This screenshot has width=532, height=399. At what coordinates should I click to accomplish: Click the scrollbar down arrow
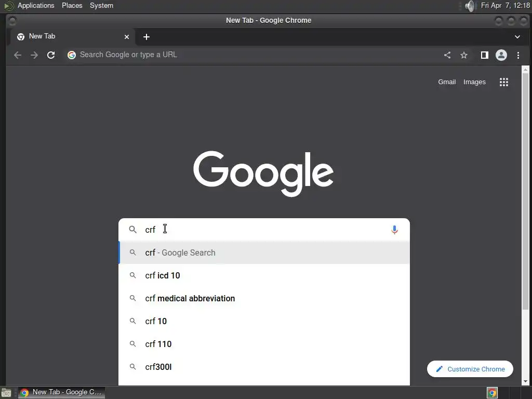525,382
